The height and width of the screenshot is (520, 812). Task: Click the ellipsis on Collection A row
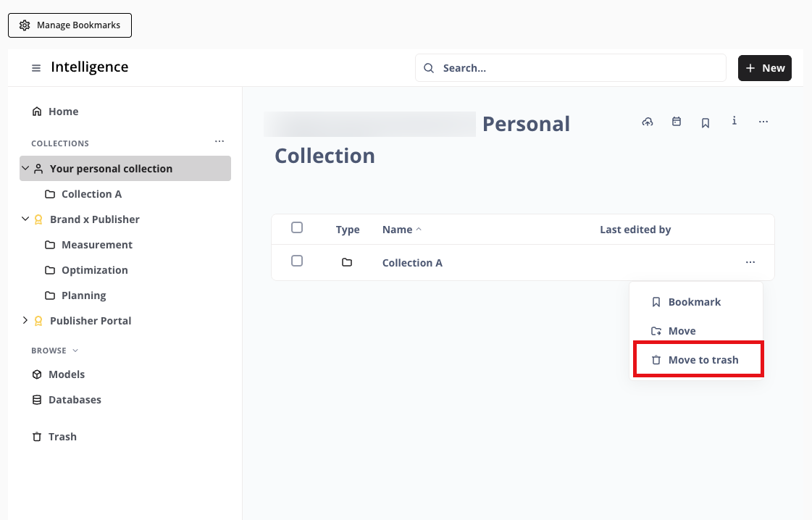750,262
